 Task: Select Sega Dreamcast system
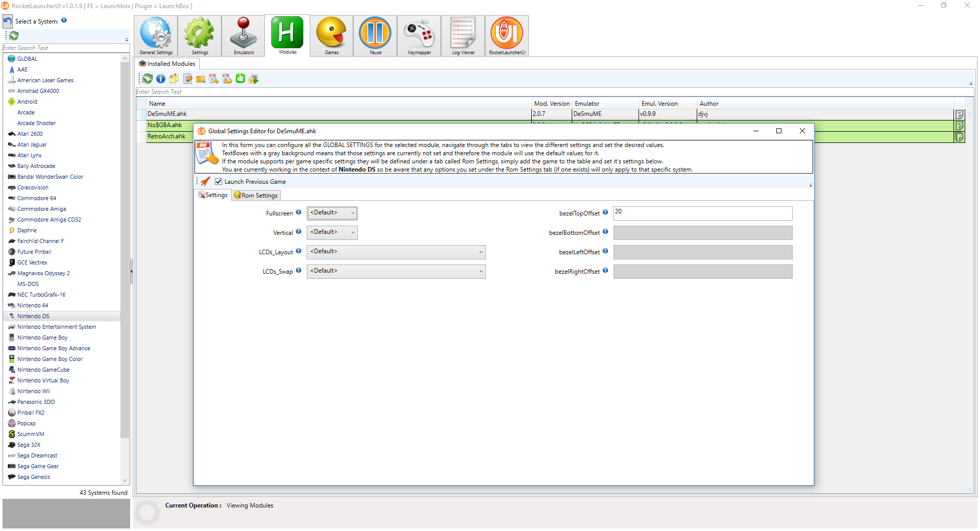click(37, 455)
